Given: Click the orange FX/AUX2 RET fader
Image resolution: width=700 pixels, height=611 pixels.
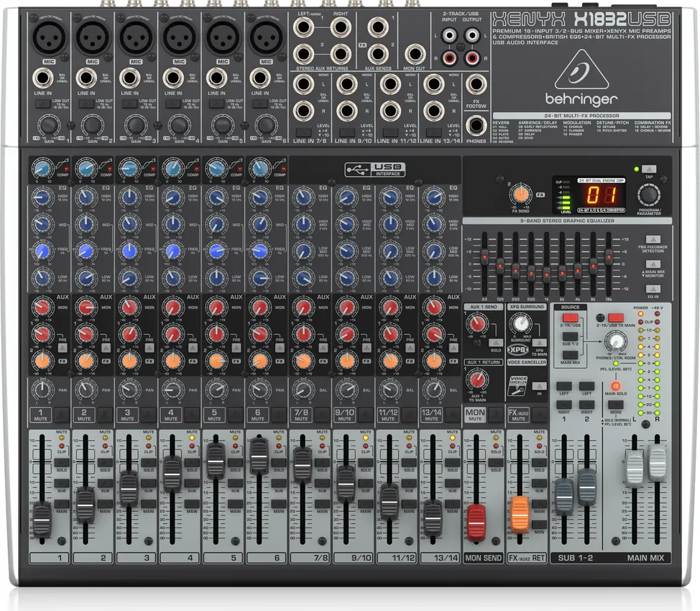Looking at the screenshot, I should tap(519, 515).
